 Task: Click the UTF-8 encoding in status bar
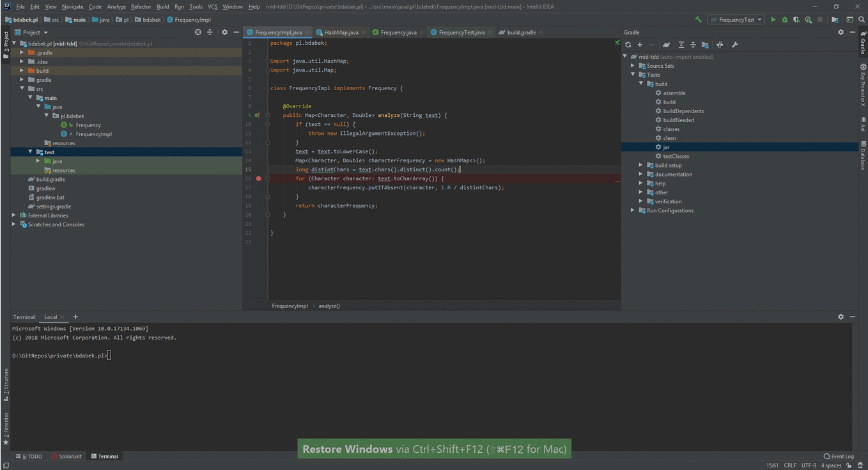(808, 466)
